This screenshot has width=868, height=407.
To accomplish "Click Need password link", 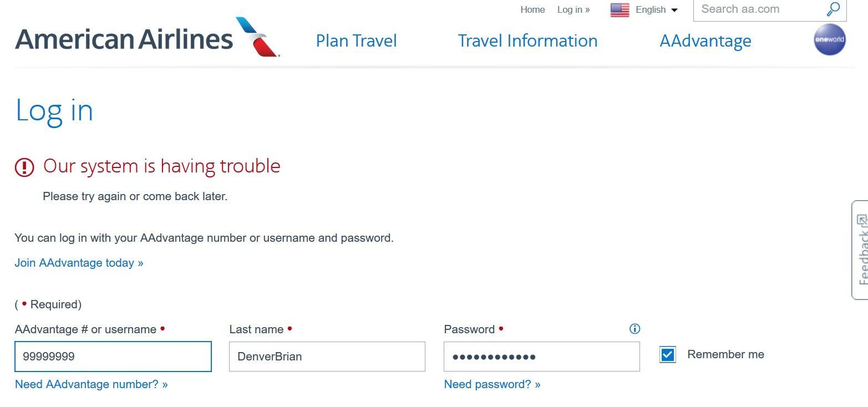I will point(492,384).
